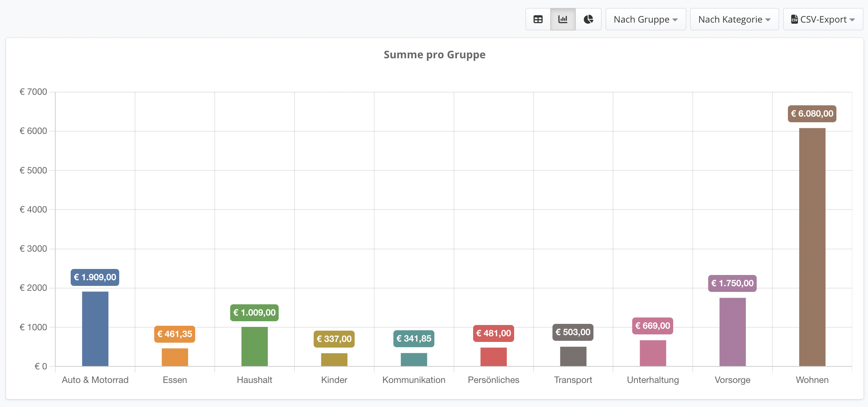Viewport: 868px width, 407px height.
Task: Open the Nach Gruppe dropdown
Action: pos(646,19)
